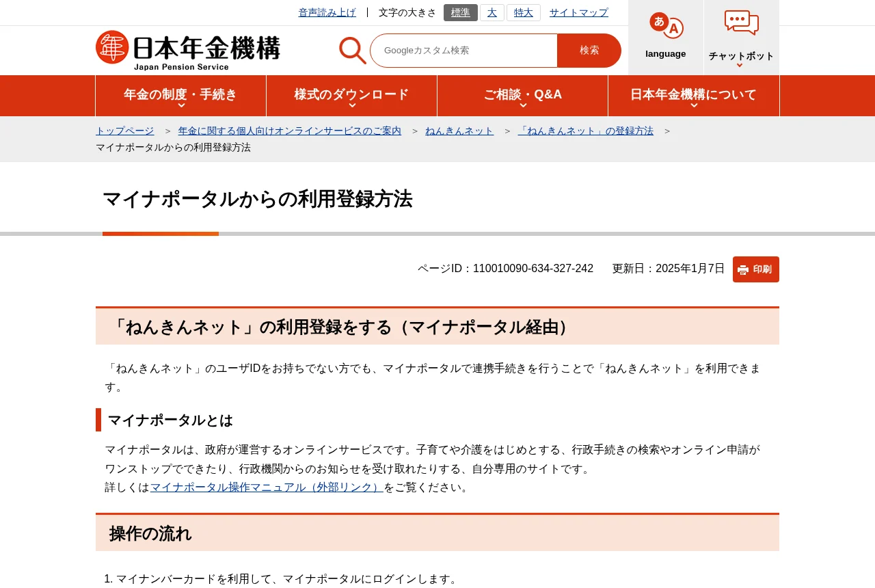The width and height of the screenshot is (875, 588).
Task: Expand the 年金の制度・手続き menu
Action: click(x=180, y=96)
